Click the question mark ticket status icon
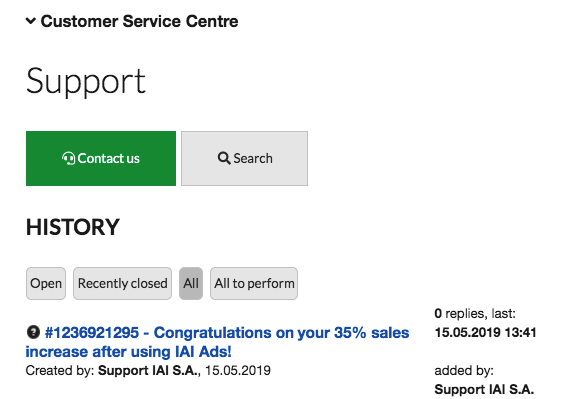 [33, 332]
